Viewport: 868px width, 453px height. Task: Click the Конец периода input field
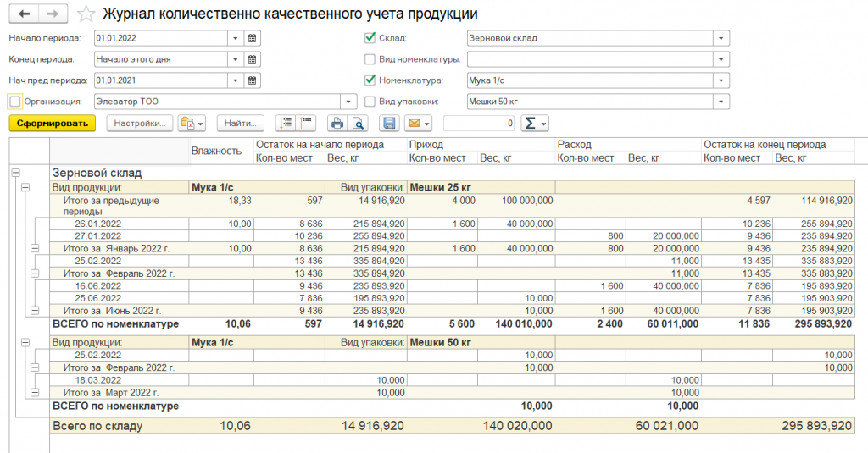pyautogui.click(x=160, y=59)
